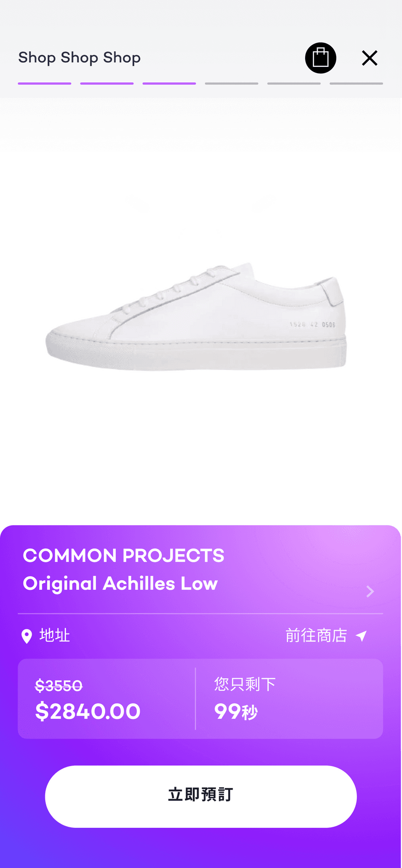Select the fourth gray progress segment
Viewport: 402px width, 868px height.
(232, 83)
